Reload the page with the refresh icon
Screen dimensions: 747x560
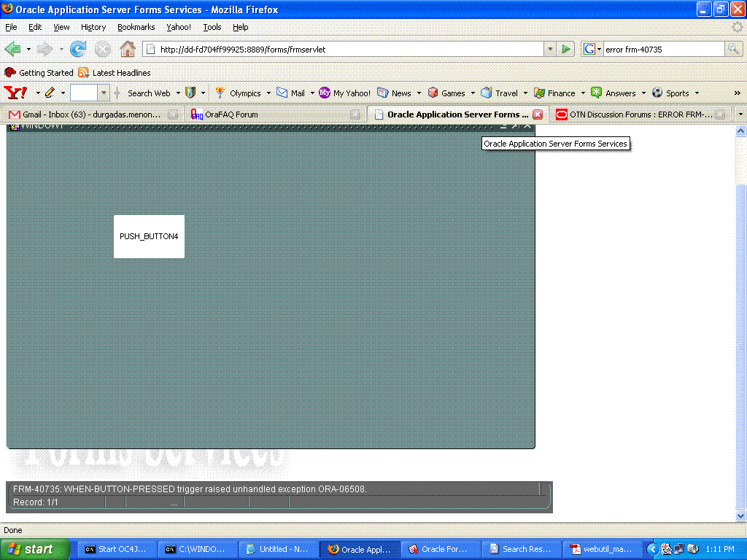(78, 50)
